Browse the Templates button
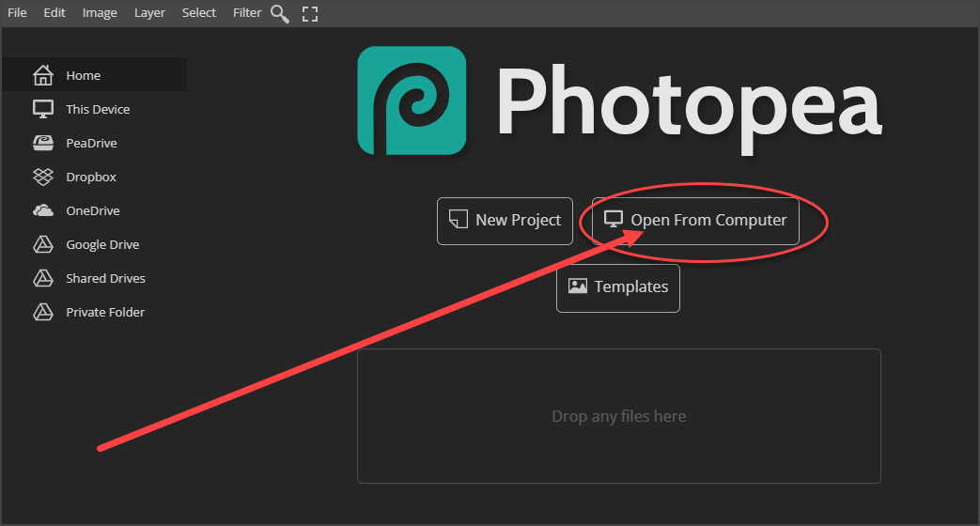 point(618,288)
